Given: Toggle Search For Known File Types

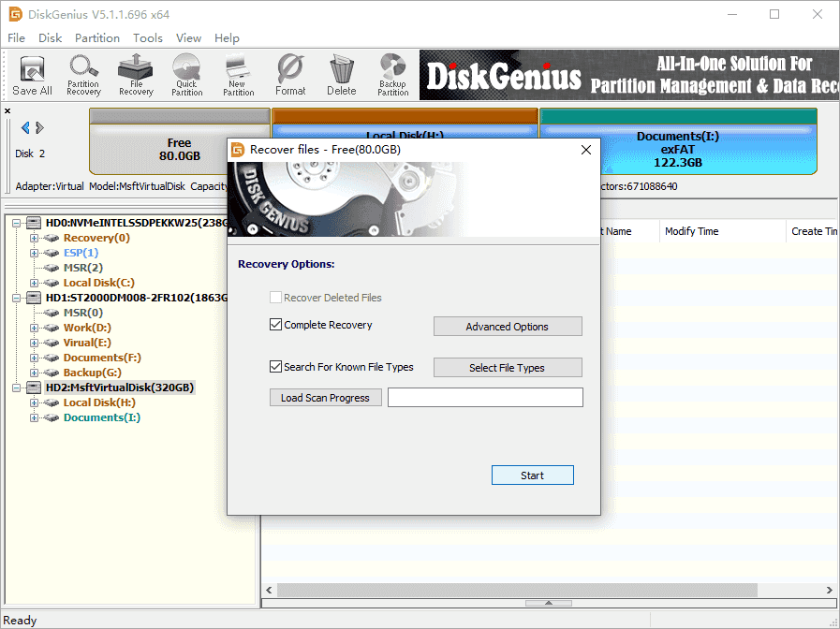Looking at the screenshot, I should pos(275,367).
